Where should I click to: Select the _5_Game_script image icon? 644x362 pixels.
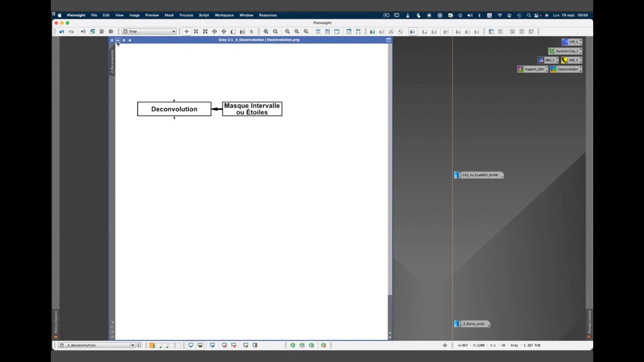coord(471,324)
